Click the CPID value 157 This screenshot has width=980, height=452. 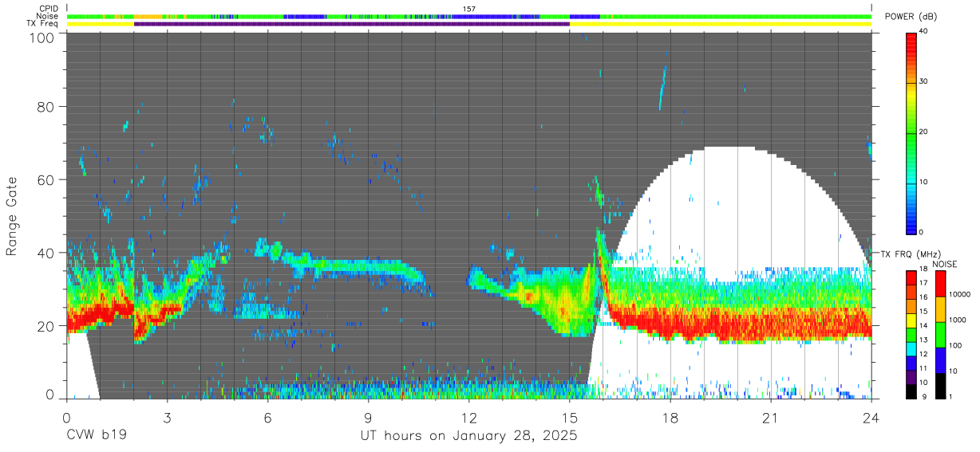[468, 9]
